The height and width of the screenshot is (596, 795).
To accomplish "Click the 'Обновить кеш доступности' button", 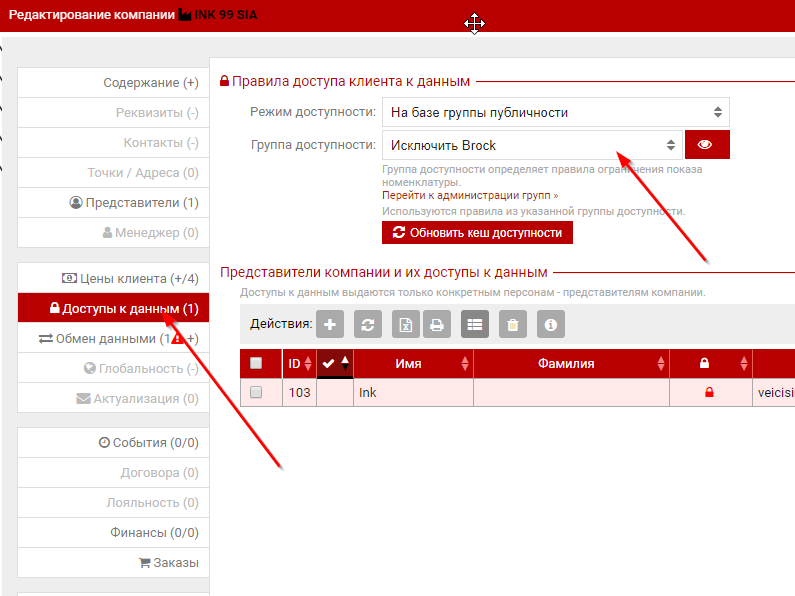I will click(477, 232).
